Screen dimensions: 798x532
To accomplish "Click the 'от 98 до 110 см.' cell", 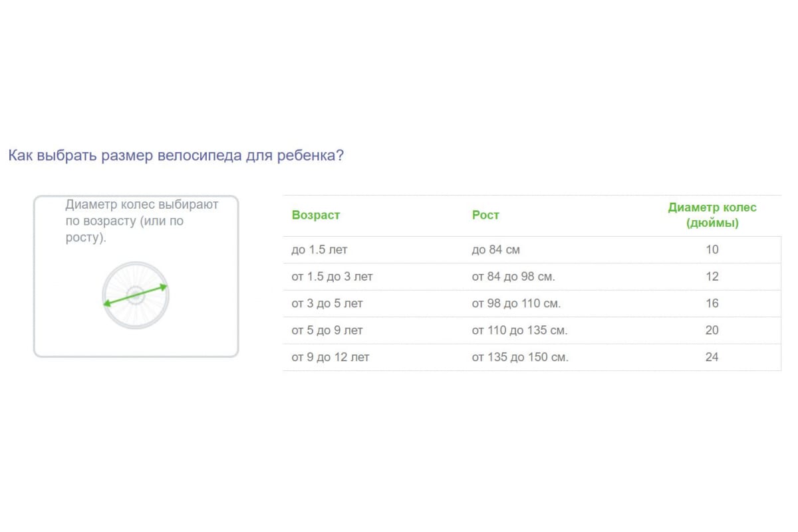I will (x=517, y=303).
